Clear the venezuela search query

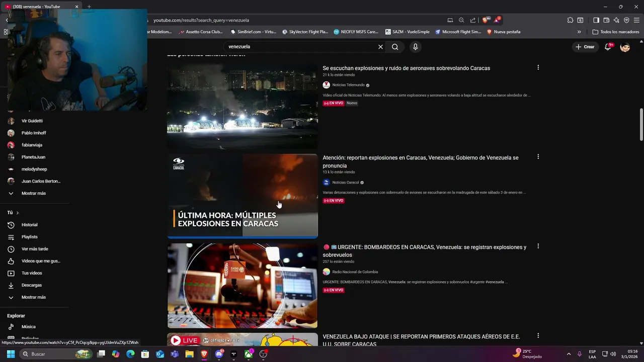(x=380, y=47)
